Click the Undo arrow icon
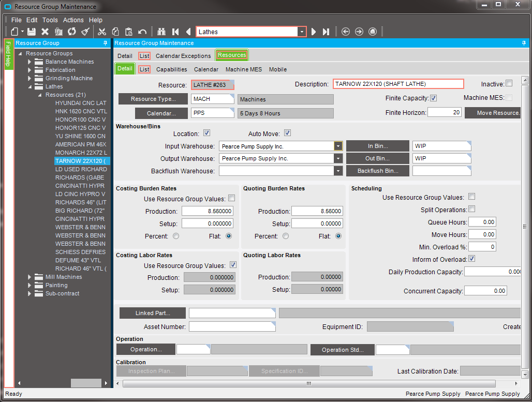 (x=142, y=32)
